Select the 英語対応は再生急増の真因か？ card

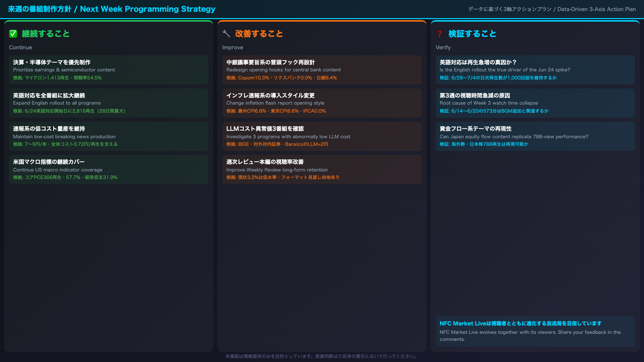[535, 70]
